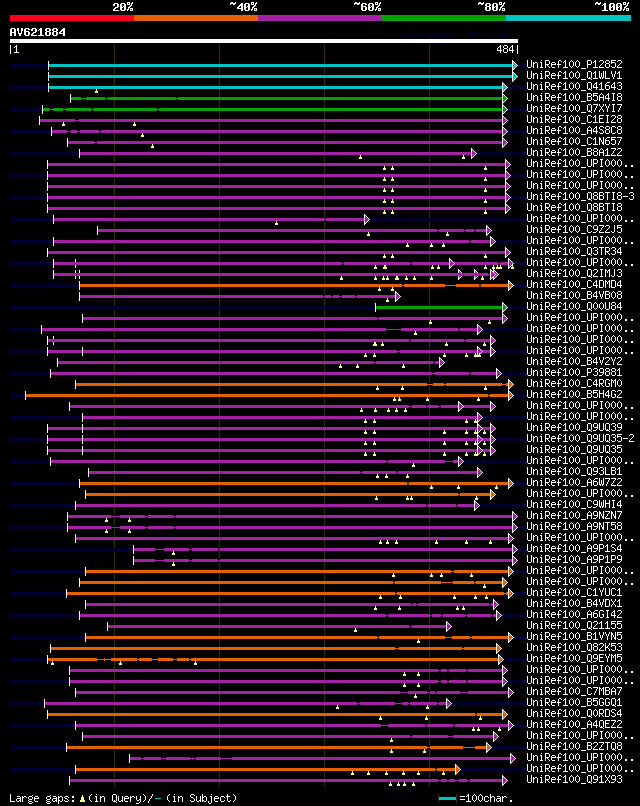Select the UniRef100_B5H4G2 label
Screen dimensions: 640x806
(x=574, y=394)
